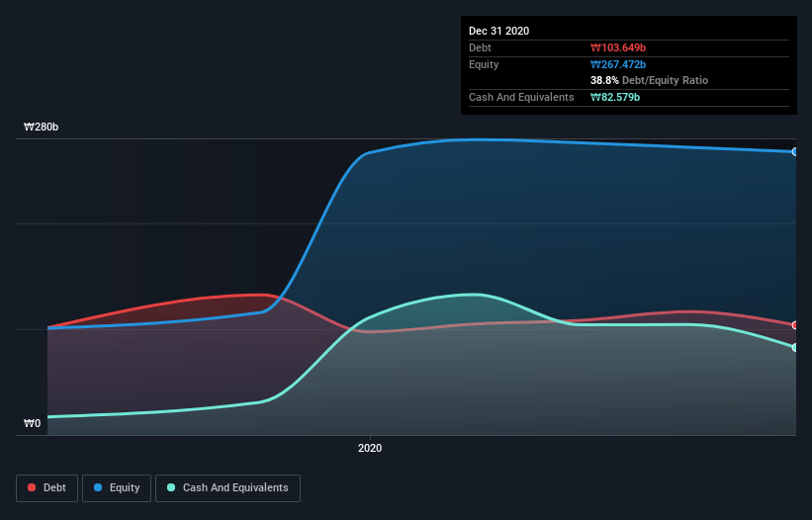Click the ₩103.649b debt value
The width and height of the screenshot is (812, 520).
(x=618, y=47)
